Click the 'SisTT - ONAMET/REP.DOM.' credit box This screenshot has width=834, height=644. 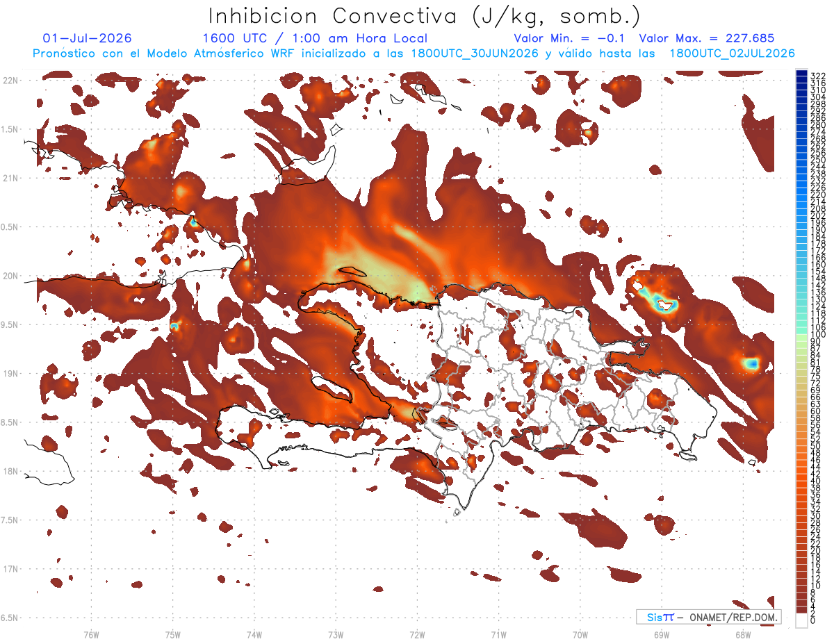pyautogui.click(x=709, y=617)
